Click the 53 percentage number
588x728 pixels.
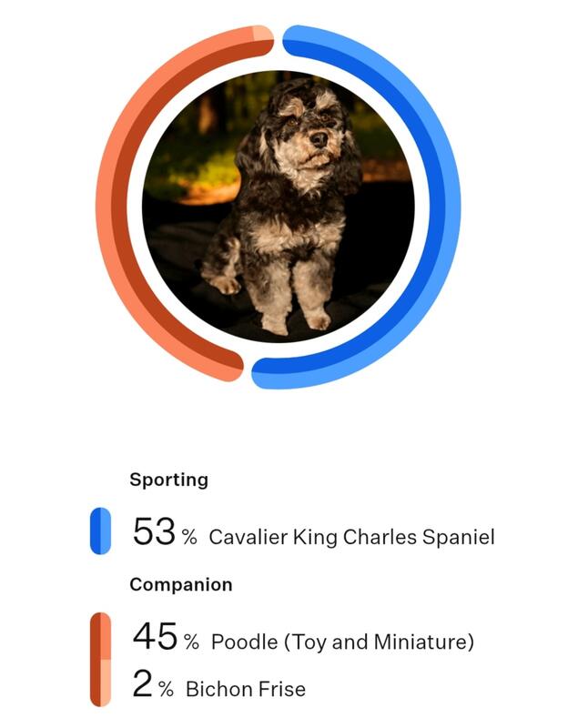(154, 531)
